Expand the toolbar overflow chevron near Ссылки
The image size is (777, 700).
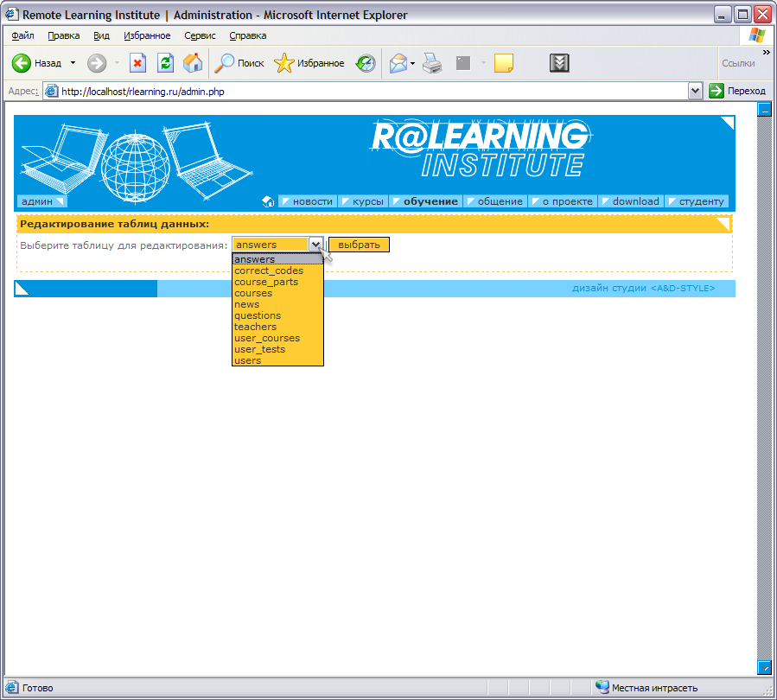pyautogui.click(x=766, y=52)
